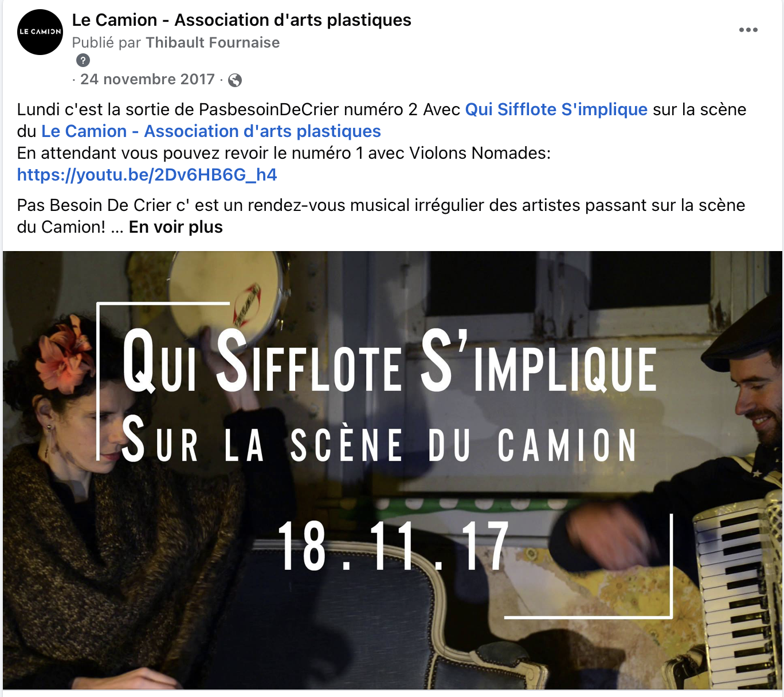
Task: Click the question mark help icon
Action: point(83,60)
